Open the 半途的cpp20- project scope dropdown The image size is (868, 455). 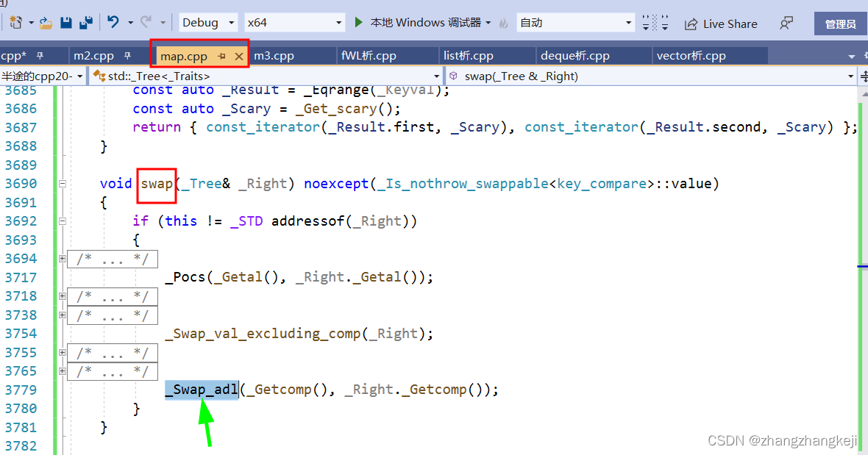(43, 76)
